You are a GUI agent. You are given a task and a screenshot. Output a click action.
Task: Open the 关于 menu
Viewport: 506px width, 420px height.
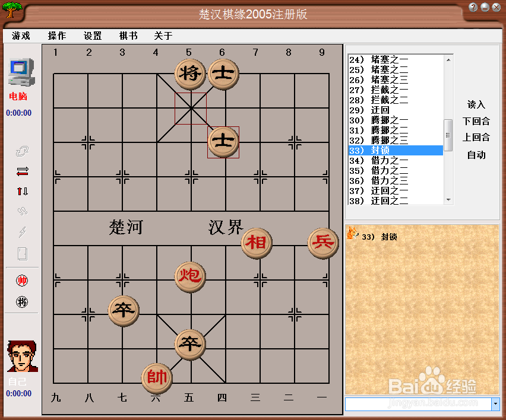click(x=163, y=36)
